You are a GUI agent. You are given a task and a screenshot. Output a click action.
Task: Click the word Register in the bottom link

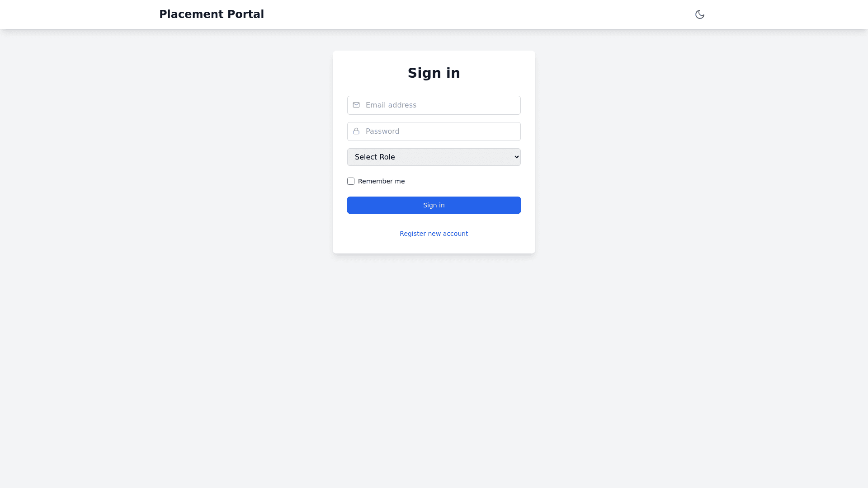(x=412, y=234)
